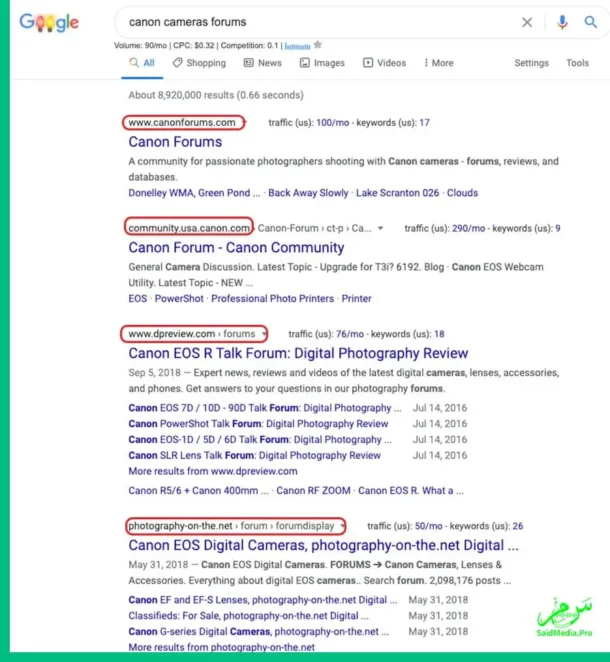Open the Canon Forums result title
610x662 pixels.
175,142
